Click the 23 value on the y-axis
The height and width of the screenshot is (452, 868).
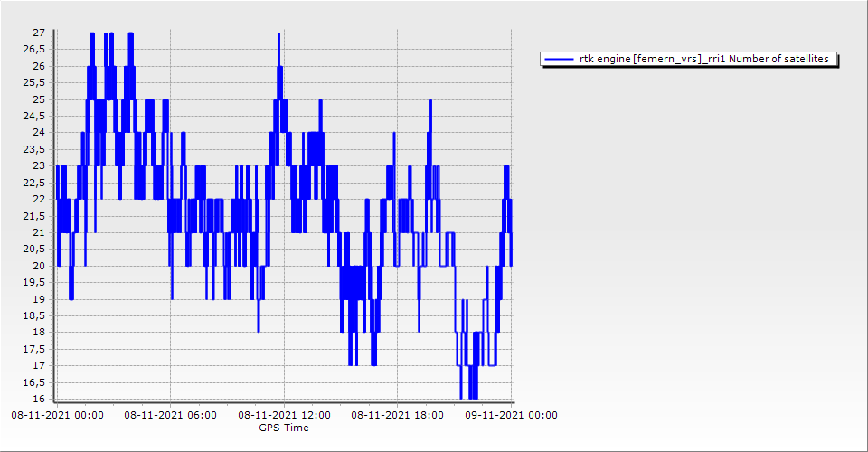[39, 166]
